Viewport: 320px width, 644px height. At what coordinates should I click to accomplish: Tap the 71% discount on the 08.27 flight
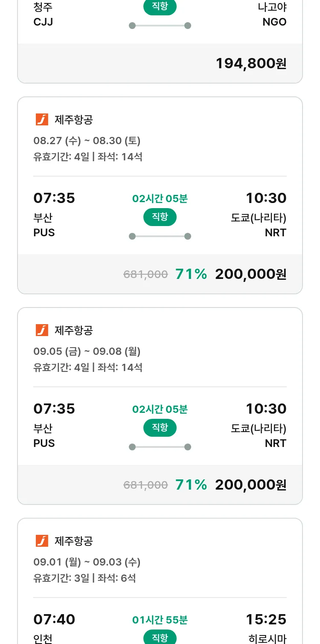(191, 274)
